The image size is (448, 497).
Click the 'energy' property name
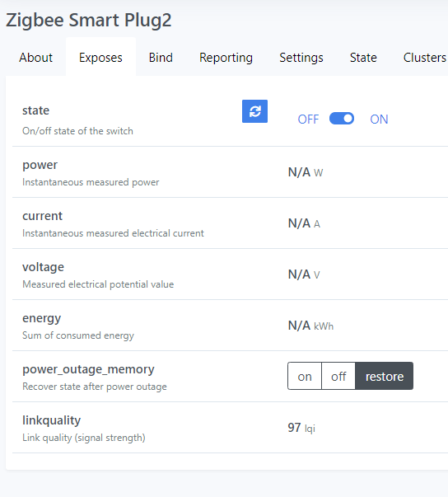pyautogui.click(x=41, y=318)
